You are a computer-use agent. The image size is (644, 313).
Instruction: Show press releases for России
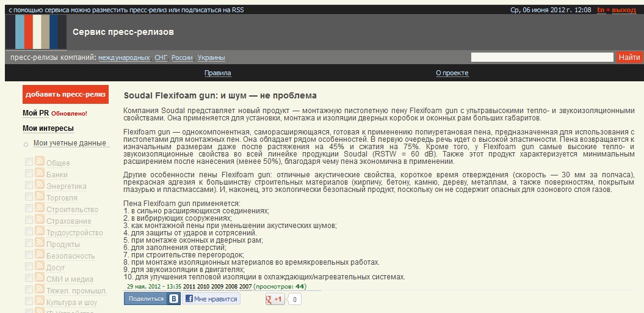point(182,57)
